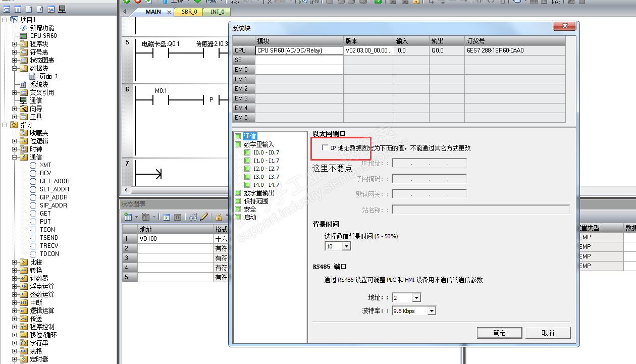Select the GET_ADDR instruction
The width and height of the screenshot is (636, 364).
click(55, 181)
